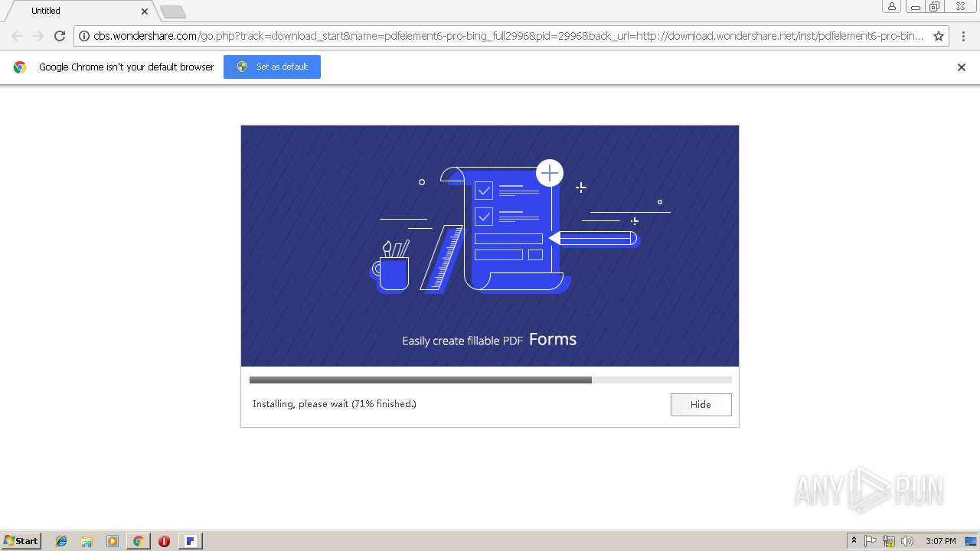Open Chrome user profile icon

coord(891,7)
